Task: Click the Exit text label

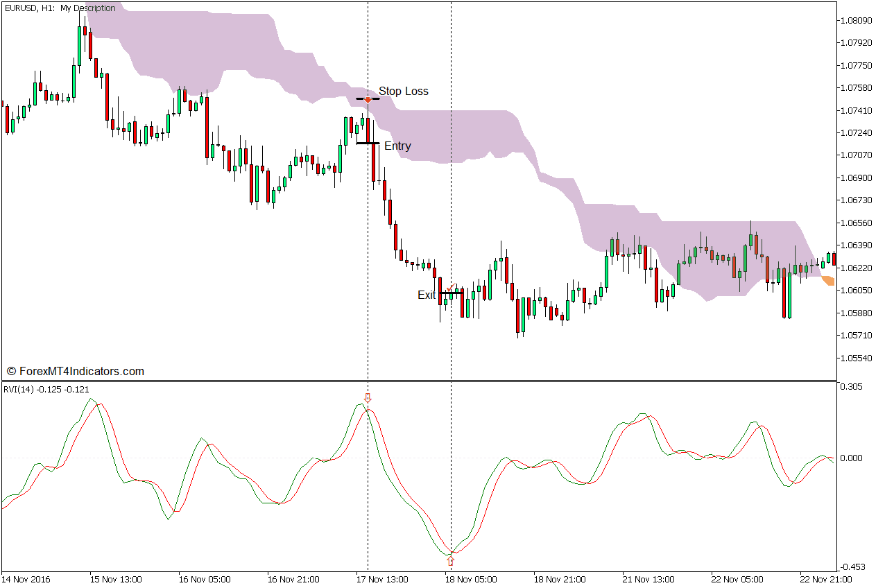Action: pos(427,295)
